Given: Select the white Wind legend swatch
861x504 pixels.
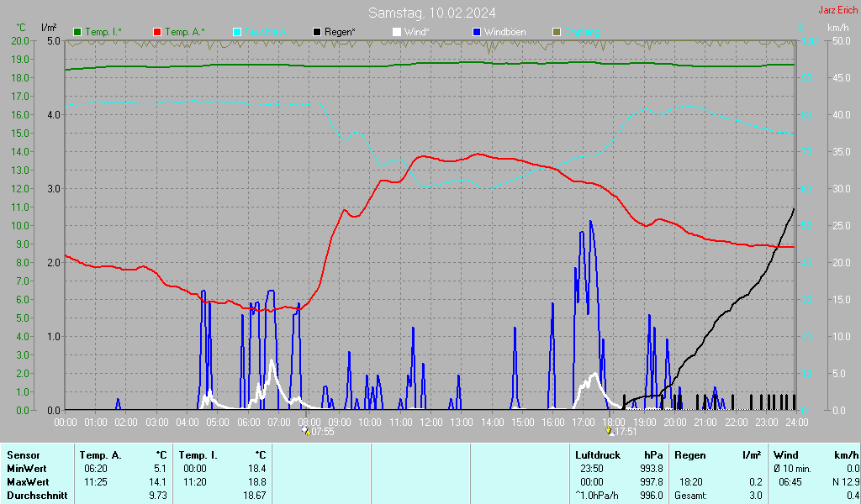Looking at the screenshot, I should [x=397, y=32].
